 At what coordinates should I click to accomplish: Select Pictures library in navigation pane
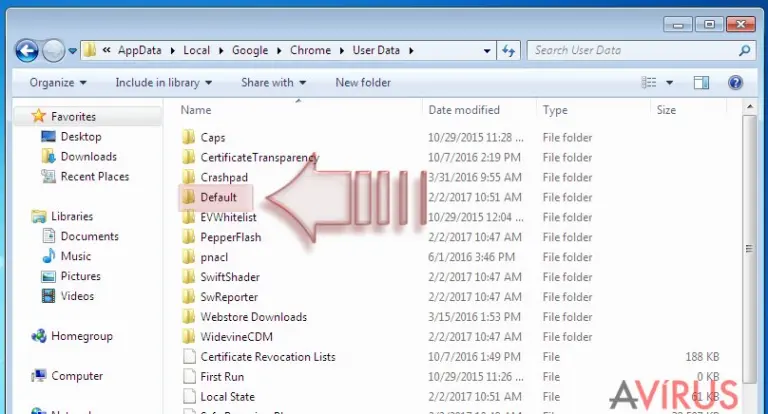coord(80,276)
